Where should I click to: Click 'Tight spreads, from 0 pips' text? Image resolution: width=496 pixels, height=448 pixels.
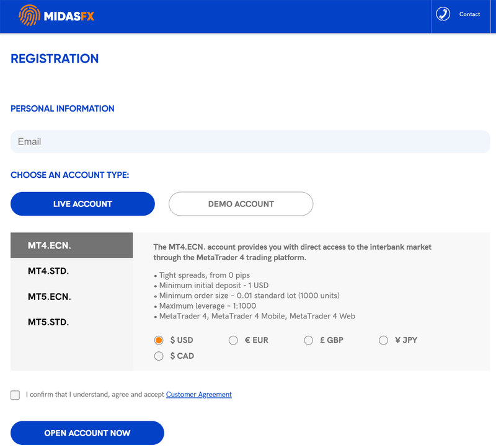tap(205, 275)
